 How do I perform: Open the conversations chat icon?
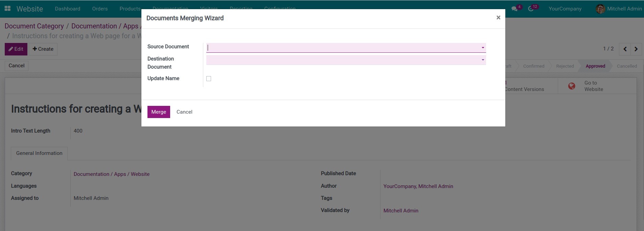[x=514, y=9]
